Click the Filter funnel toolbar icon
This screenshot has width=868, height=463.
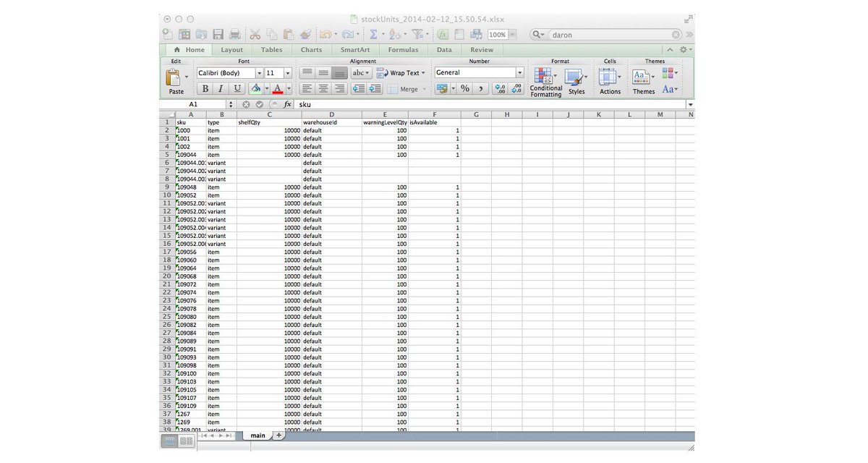(x=418, y=34)
